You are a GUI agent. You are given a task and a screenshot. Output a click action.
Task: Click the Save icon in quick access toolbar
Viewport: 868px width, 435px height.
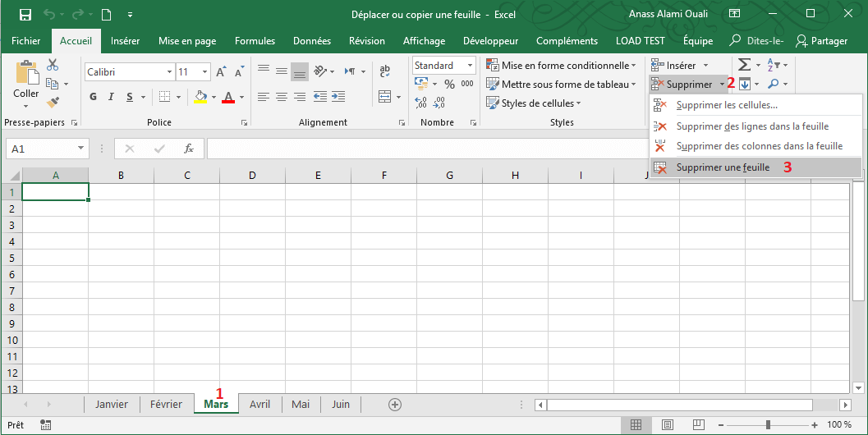[25, 15]
